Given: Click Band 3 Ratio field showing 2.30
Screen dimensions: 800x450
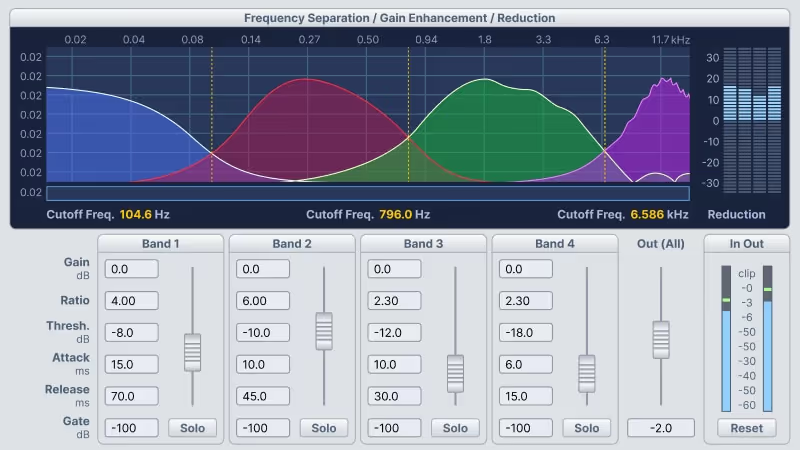Looking at the screenshot, I should [x=394, y=301].
